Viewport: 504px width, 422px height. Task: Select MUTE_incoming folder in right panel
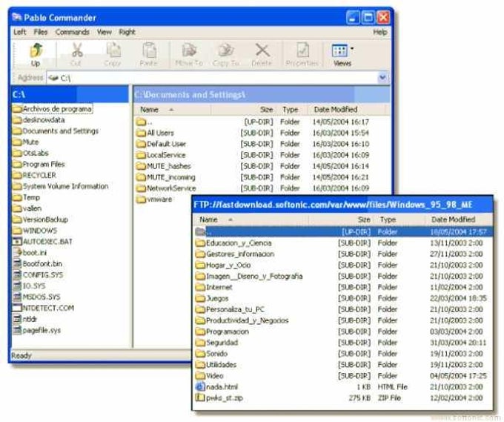[x=165, y=177]
